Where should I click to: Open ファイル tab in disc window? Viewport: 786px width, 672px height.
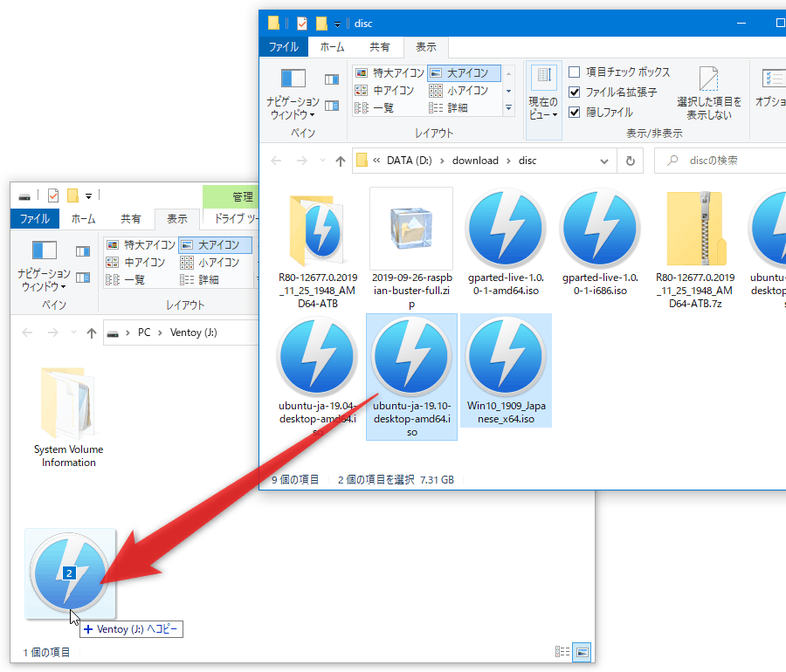pyautogui.click(x=284, y=47)
